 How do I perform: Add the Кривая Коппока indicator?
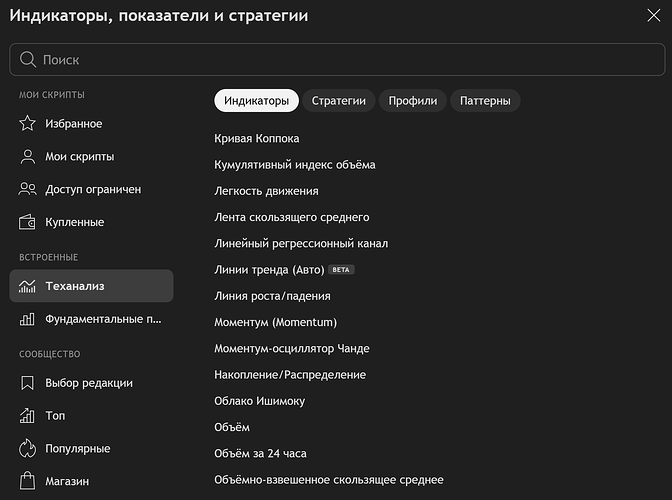pyautogui.click(x=257, y=138)
